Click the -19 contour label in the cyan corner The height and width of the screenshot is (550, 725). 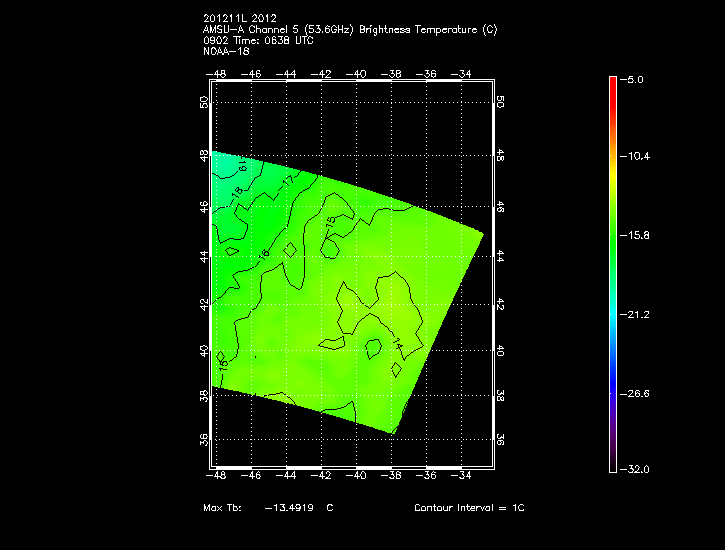[x=242, y=166]
